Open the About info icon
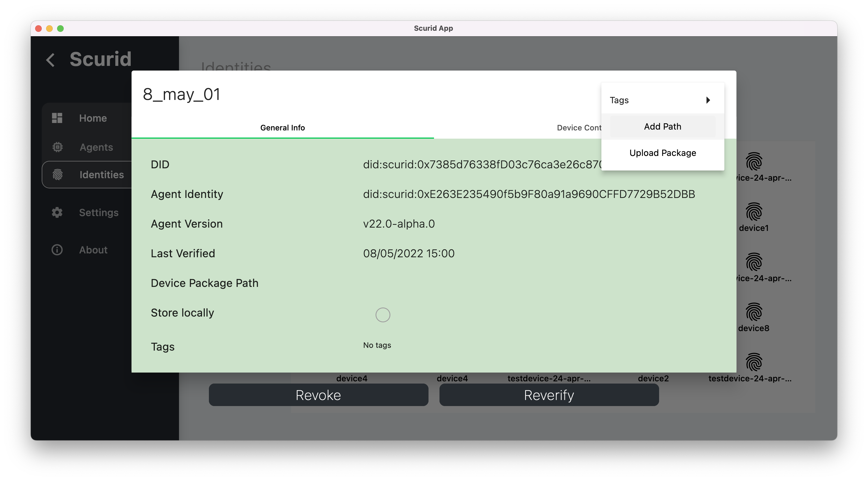The width and height of the screenshot is (868, 481). point(57,250)
